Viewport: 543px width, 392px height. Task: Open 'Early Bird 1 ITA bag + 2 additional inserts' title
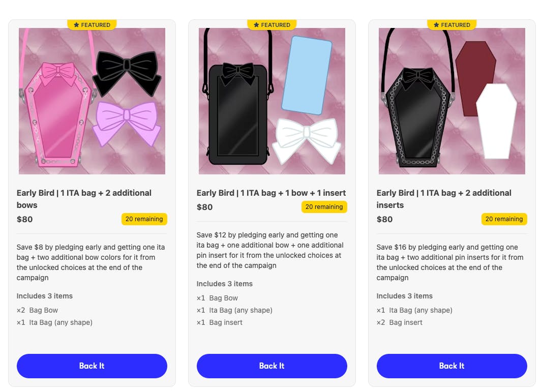444,199
